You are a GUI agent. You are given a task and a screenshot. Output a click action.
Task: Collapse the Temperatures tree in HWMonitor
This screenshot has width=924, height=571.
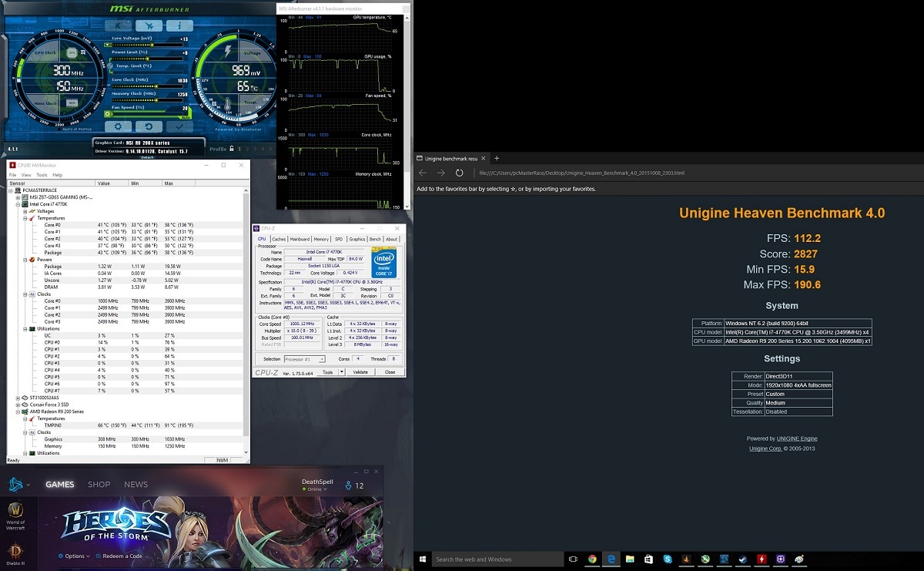(x=25, y=218)
